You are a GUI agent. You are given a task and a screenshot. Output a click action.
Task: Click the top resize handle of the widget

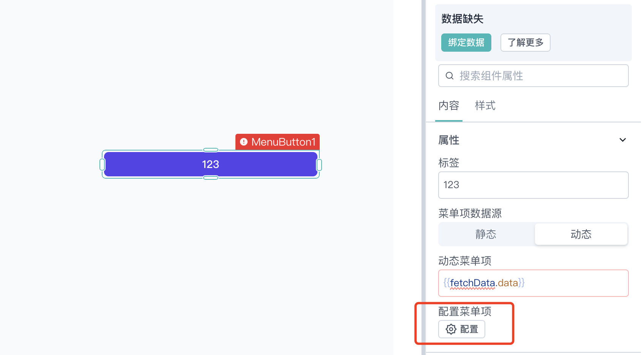(x=211, y=150)
